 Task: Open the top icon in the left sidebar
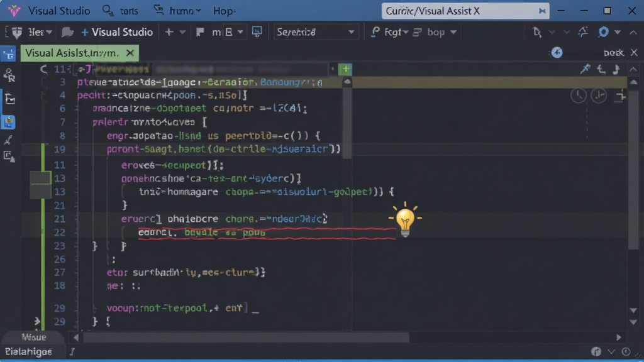click(9, 54)
